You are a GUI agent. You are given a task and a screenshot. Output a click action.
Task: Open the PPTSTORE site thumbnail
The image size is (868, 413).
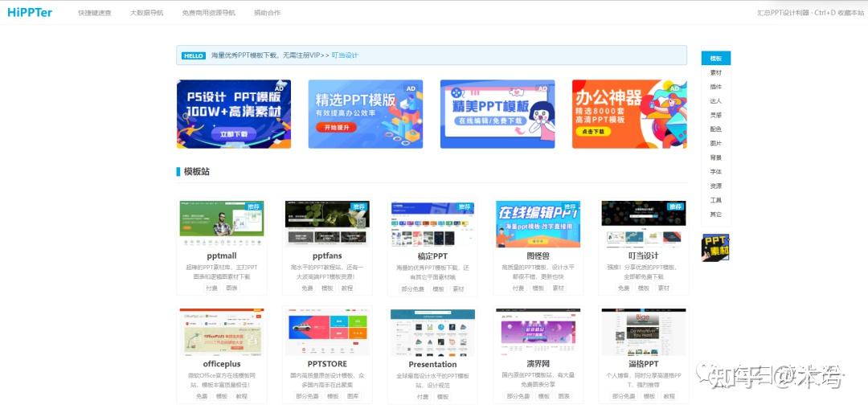(327, 332)
